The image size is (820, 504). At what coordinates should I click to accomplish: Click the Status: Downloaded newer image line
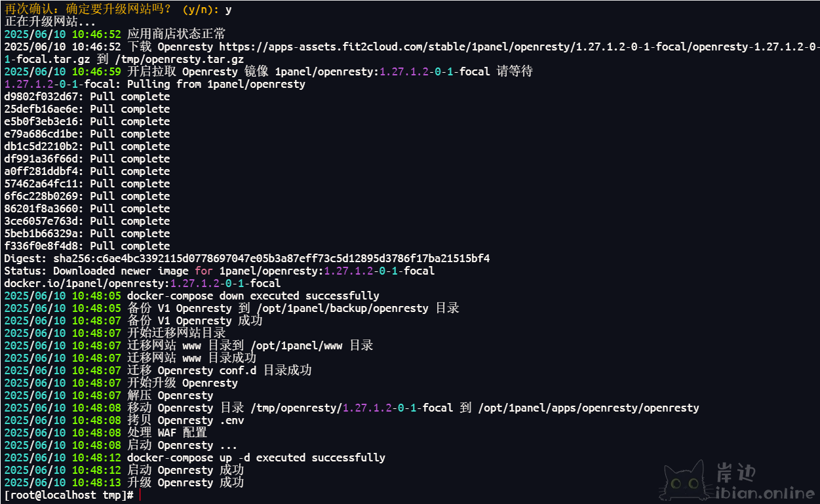(x=220, y=271)
